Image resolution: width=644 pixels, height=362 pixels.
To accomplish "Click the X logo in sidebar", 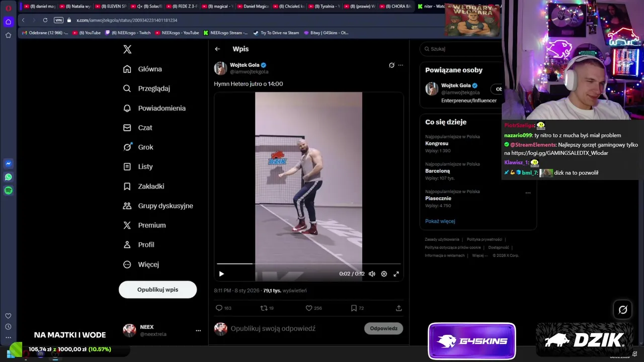I will coord(127,49).
